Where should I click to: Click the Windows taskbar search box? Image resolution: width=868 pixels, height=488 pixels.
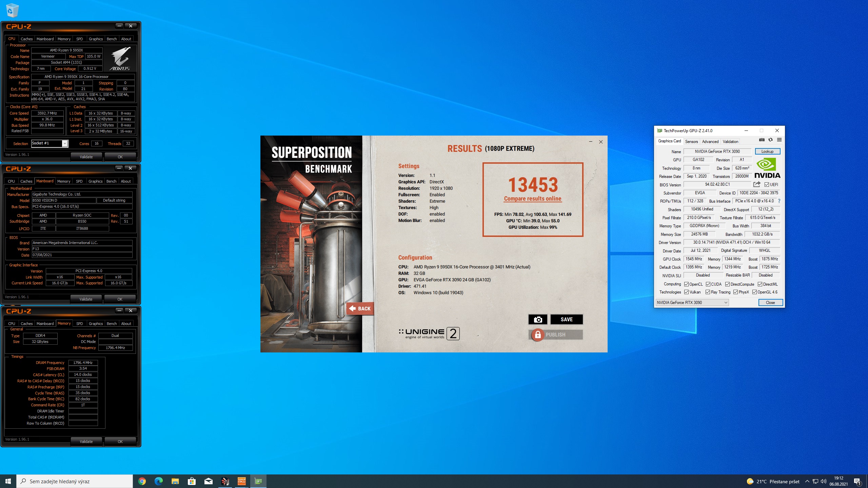tap(75, 481)
